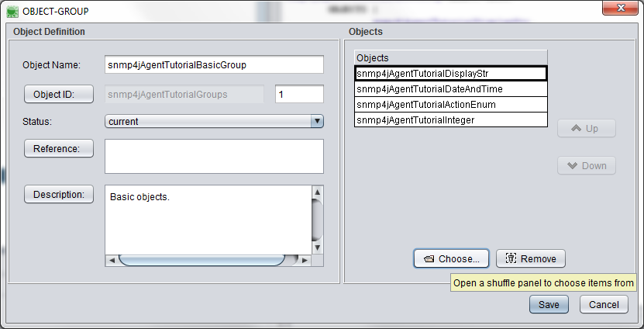Open the Status dropdown showing current

(x=214, y=121)
